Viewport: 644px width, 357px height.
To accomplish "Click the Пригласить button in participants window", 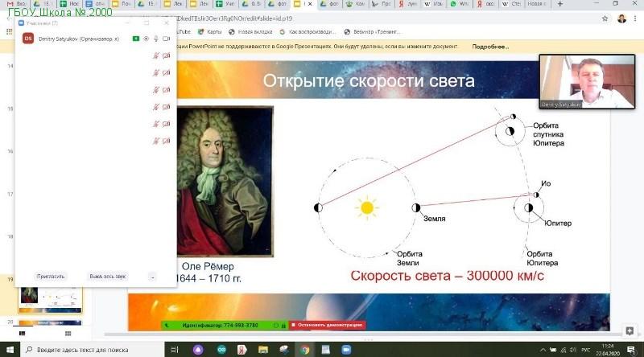I will tap(51, 276).
